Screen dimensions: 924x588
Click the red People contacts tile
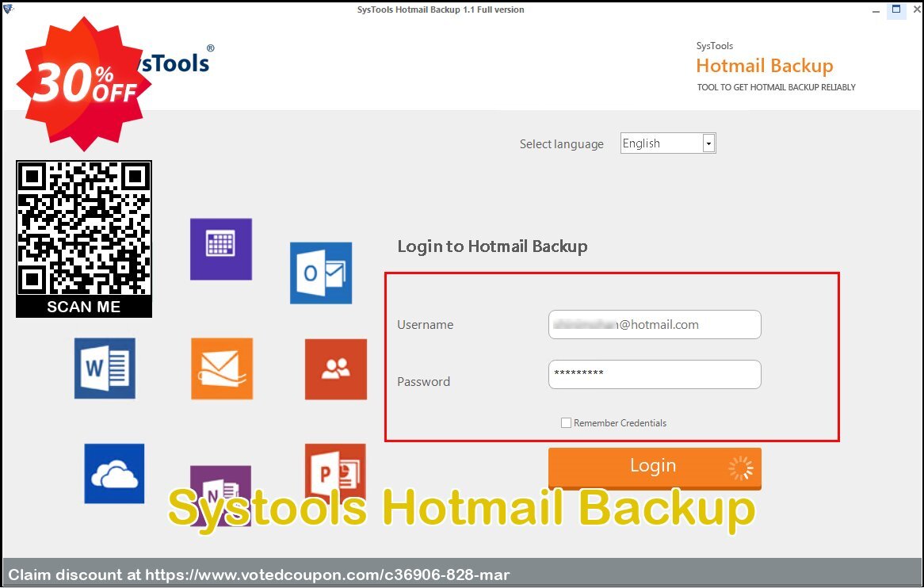tap(336, 368)
